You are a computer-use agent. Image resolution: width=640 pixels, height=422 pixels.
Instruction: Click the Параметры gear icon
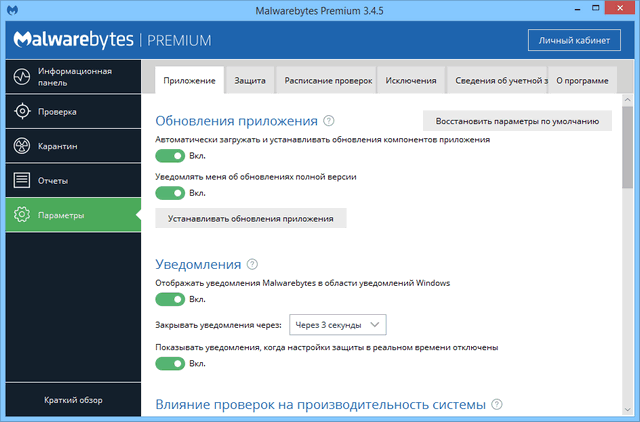pos(21,215)
